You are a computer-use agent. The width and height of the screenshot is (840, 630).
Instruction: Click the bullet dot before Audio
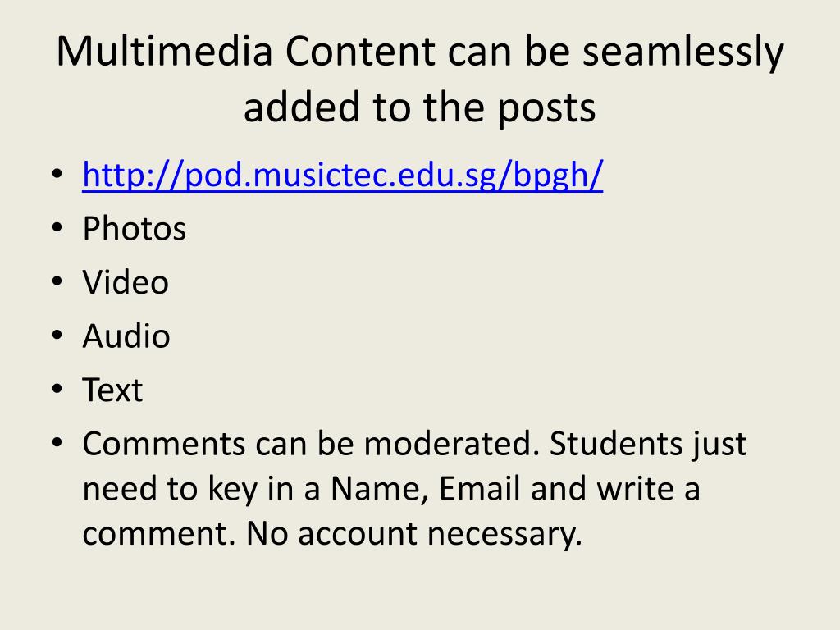[x=57, y=335]
